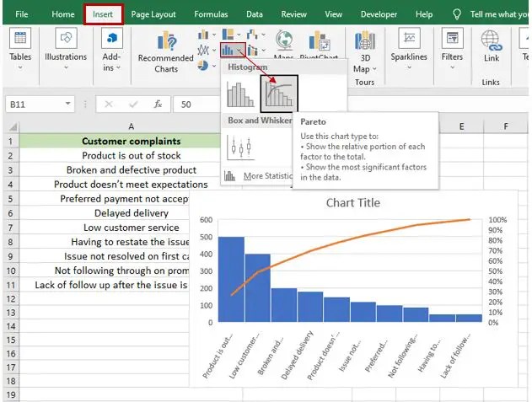This screenshot has width=532, height=402.
Task: Insert a line or area chart
Action: [203, 51]
